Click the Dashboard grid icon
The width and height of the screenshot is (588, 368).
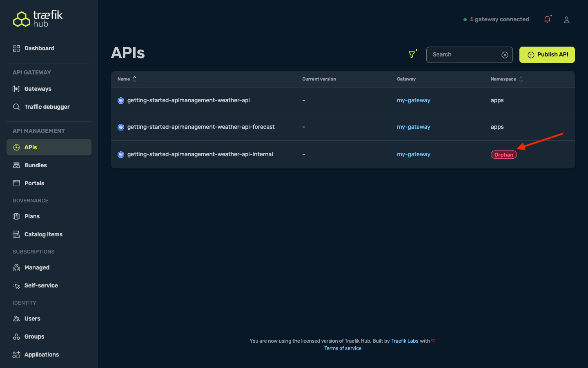click(x=16, y=48)
